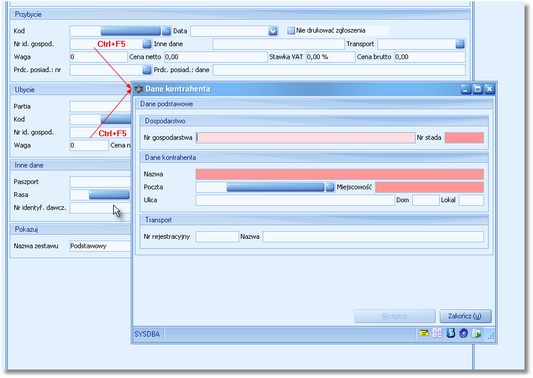
Task: Click the Stawka VAT field
Action: point(330,57)
